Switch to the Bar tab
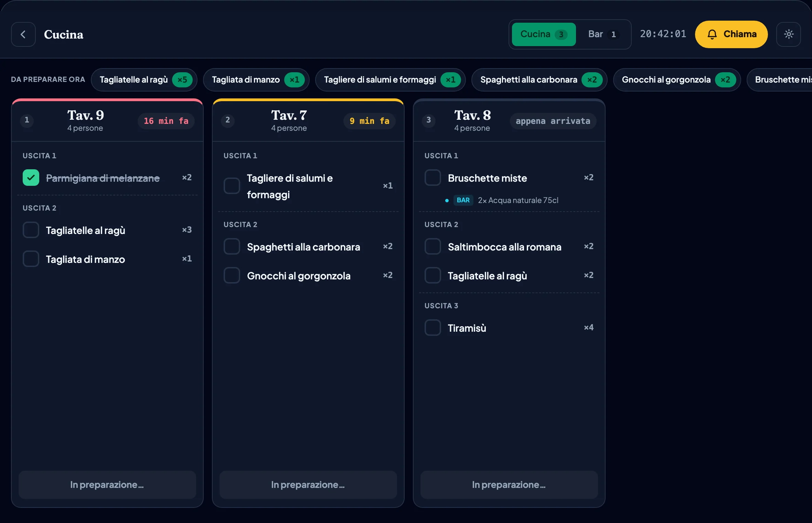The width and height of the screenshot is (812, 523). pos(603,34)
